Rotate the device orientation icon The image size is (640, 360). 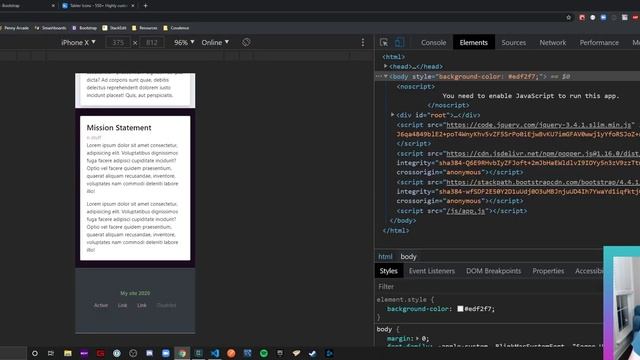click(246, 42)
